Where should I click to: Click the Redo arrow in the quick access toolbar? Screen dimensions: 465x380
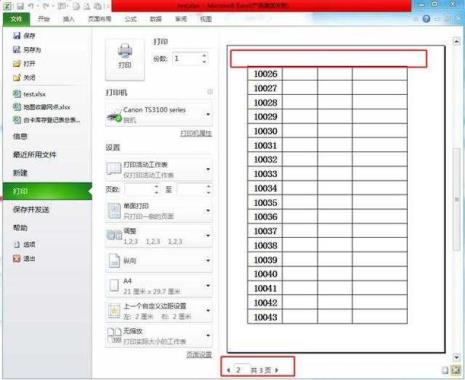pyautogui.click(x=45, y=6)
